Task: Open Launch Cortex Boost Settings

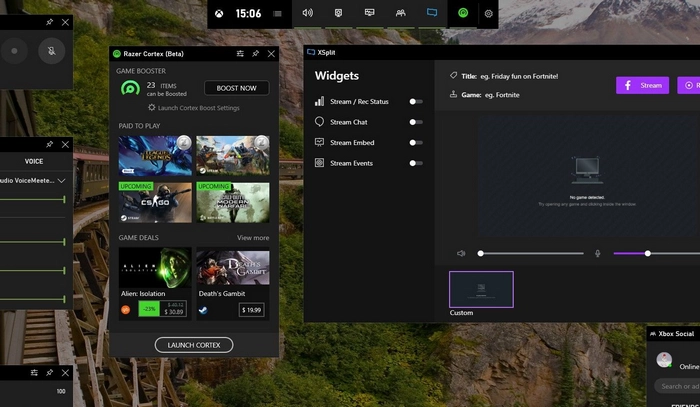Action: point(194,108)
